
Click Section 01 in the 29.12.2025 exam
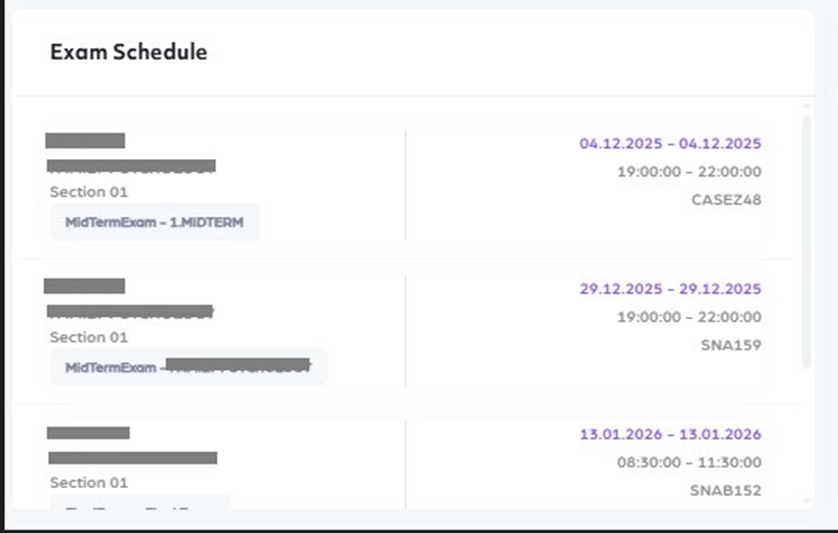pos(89,337)
